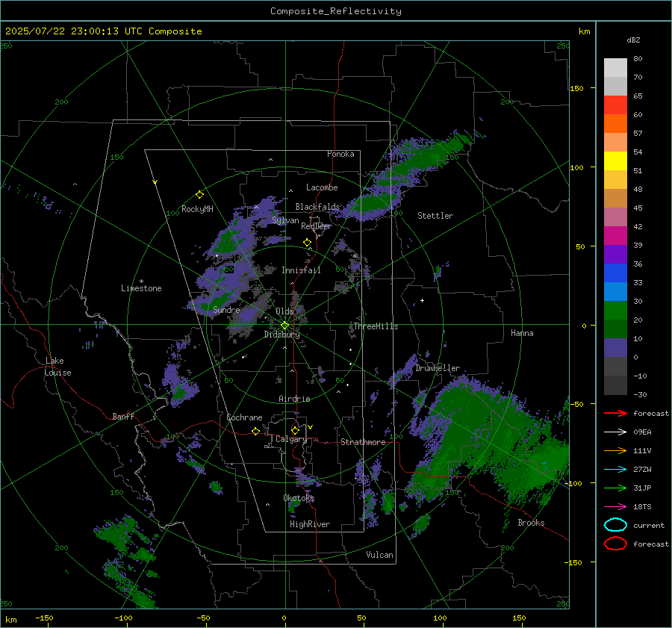Viewport: 672px width, 628px height.
Task: Click the Olds town label
Action: click(284, 311)
